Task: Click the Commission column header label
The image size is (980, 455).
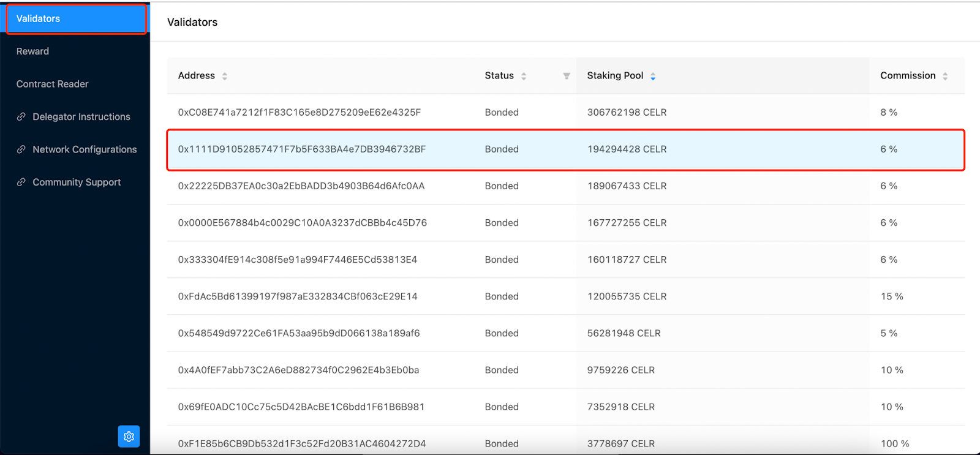Action: coord(908,75)
